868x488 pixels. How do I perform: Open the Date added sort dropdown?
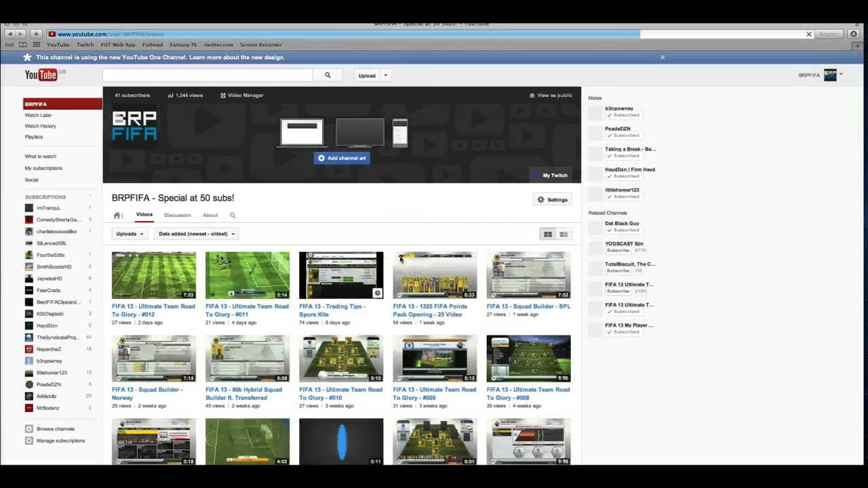197,234
